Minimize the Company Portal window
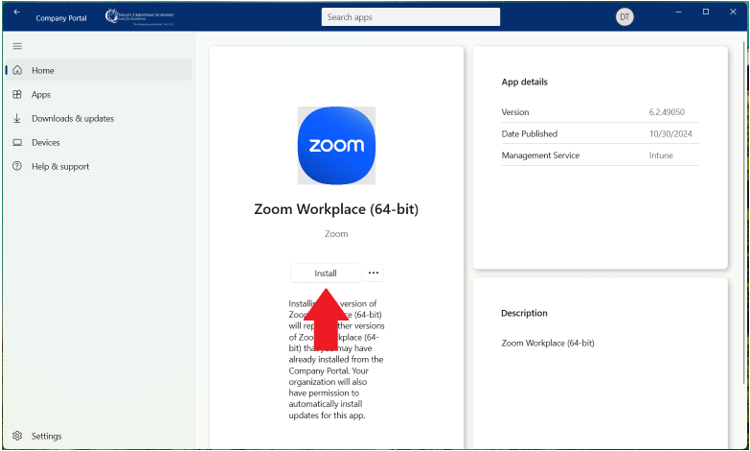Image resolution: width=750 pixels, height=451 pixels. [x=678, y=12]
